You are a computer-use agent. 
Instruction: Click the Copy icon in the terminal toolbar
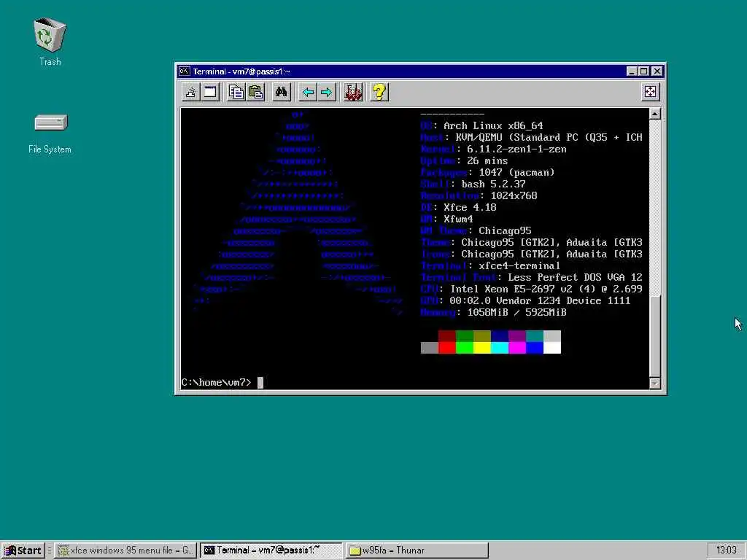(236, 92)
